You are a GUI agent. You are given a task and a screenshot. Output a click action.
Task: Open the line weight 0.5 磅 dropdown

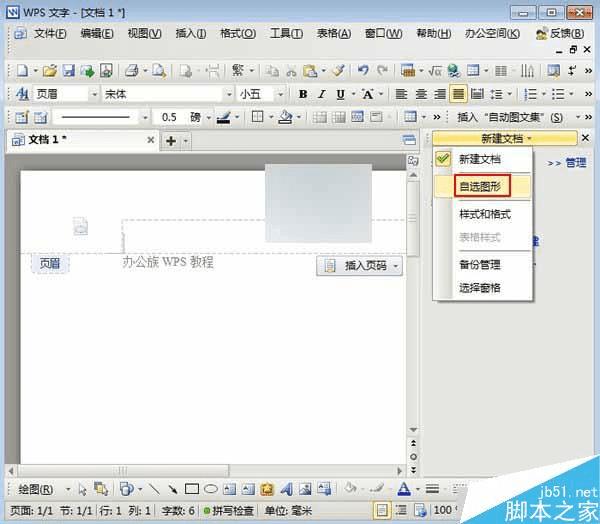coord(209,117)
